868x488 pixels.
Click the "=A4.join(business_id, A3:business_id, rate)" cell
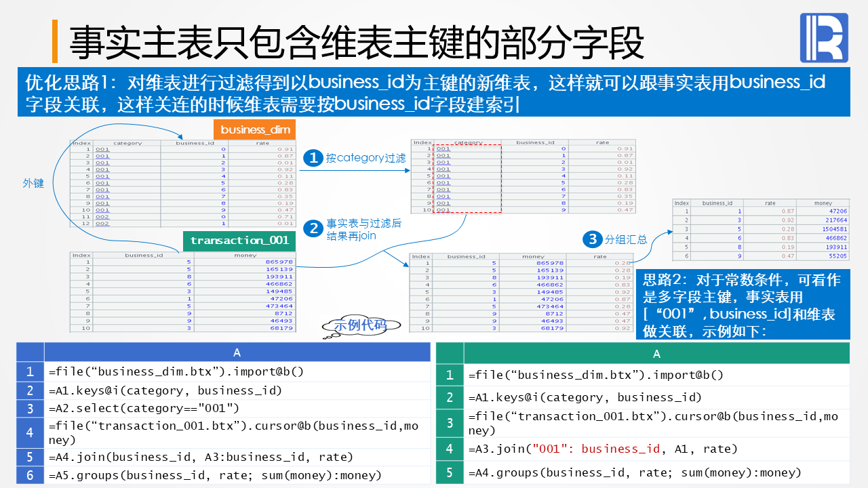coord(237,457)
